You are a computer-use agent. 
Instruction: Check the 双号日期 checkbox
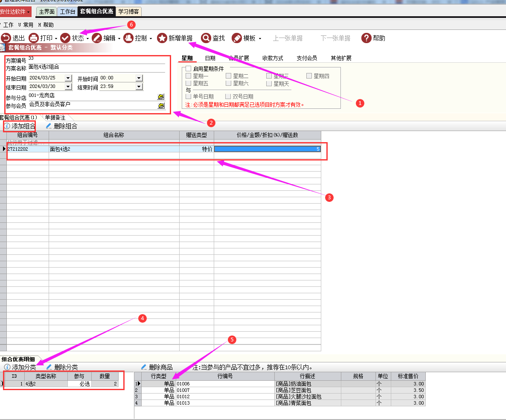(228, 96)
